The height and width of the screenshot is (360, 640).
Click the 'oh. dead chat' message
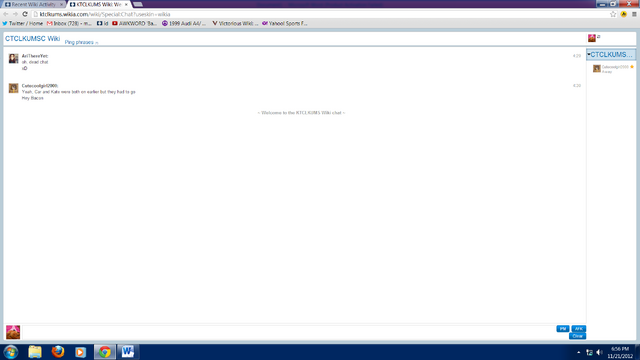tap(35, 62)
